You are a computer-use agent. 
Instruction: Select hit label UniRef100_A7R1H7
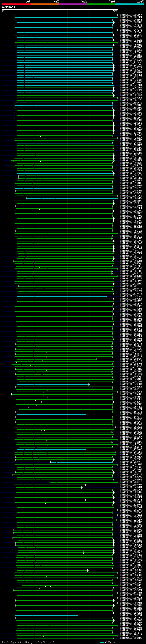131,58
